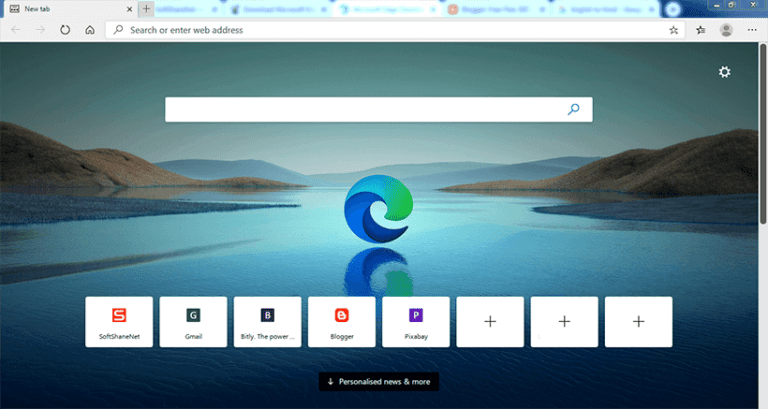Open the user profile avatar
The height and width of the screenshot is (409, 768).
(726, 30)
